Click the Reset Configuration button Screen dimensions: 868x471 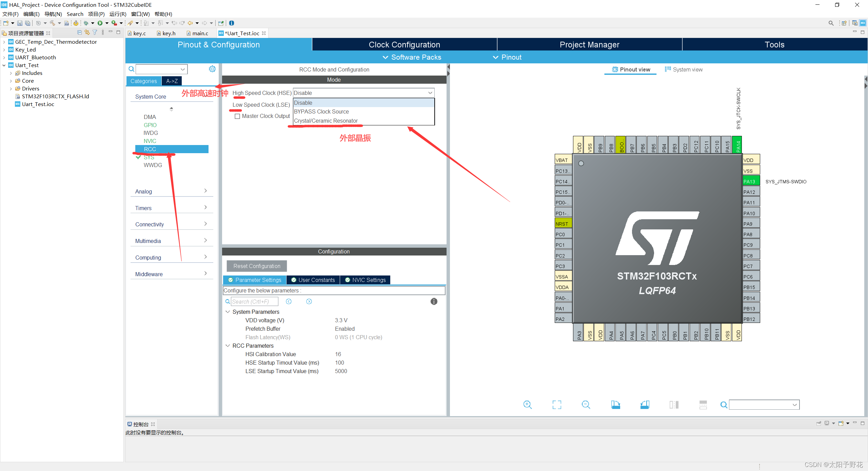tap(256, 266)
